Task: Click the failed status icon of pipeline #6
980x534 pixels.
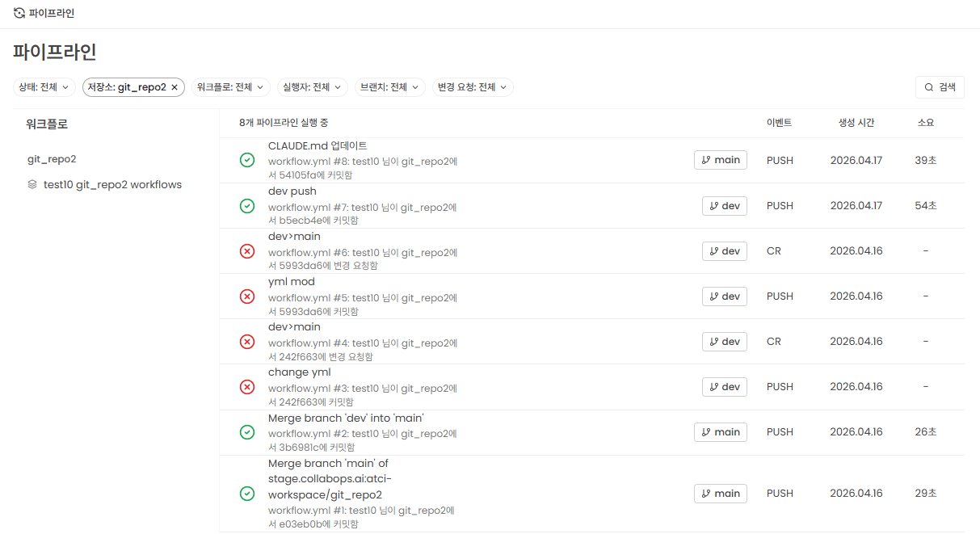Action: (x=247, y=251)
